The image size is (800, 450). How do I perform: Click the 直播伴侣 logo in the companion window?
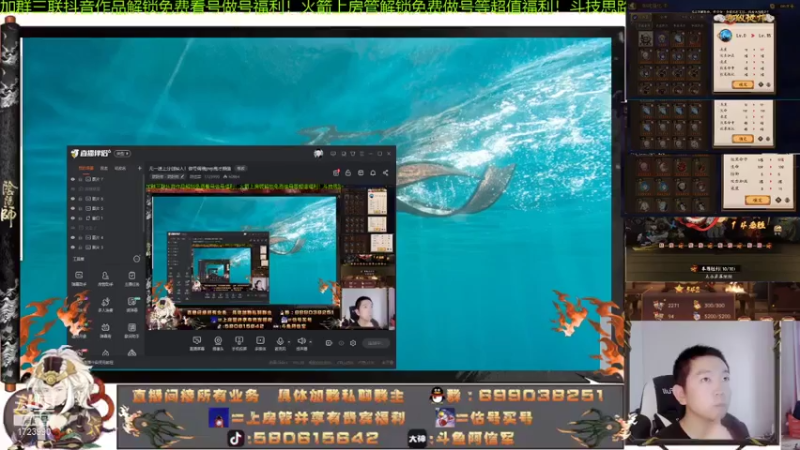pos(91,153)
